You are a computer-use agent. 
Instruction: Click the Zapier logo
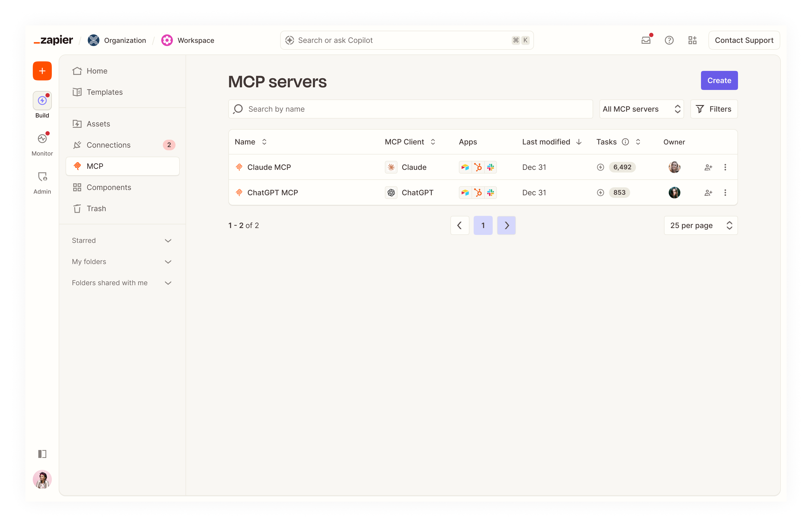click(53, 40)
